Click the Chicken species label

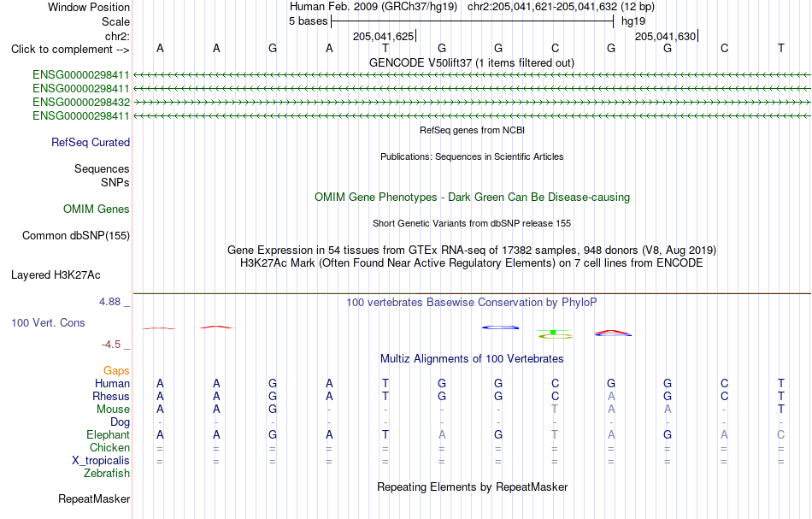tap(109, 447)
